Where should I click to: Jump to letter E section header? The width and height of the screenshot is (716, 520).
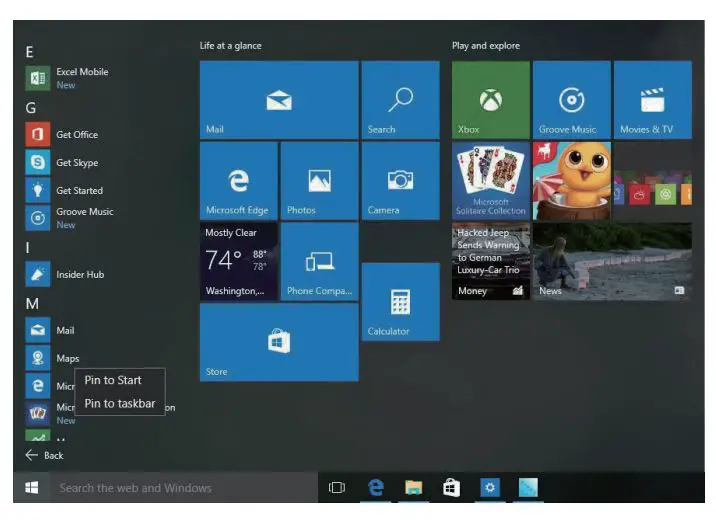tap(30, 52)
